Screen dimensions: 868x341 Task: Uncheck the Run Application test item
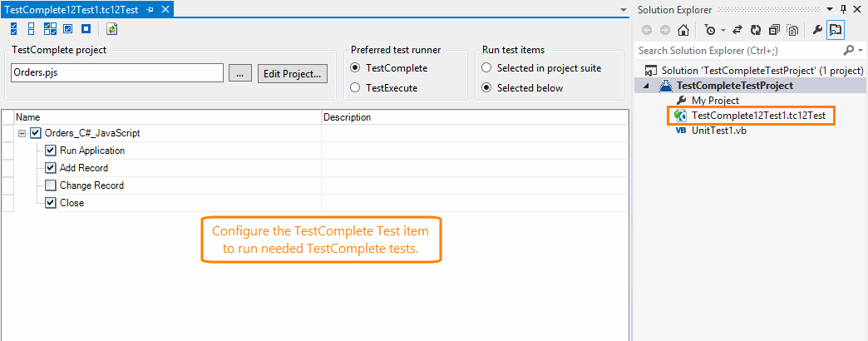51,151
